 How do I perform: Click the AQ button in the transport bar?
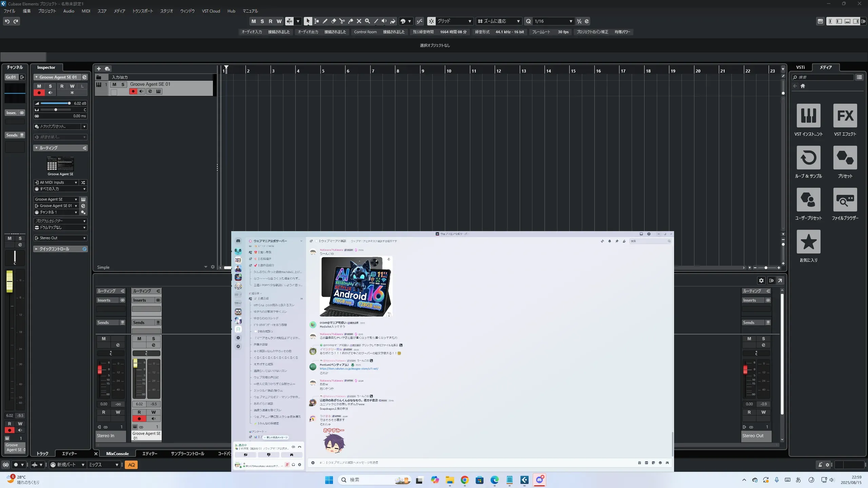click(x=132, y=465)
